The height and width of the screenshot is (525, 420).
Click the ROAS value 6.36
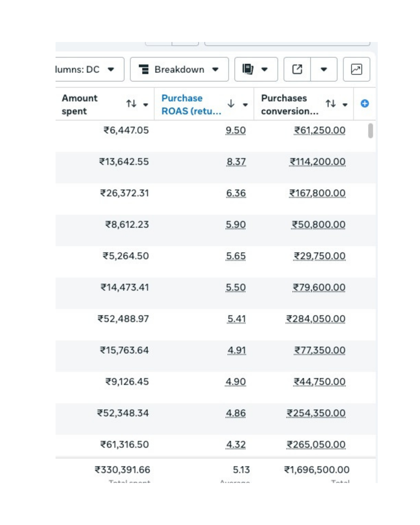236,193
